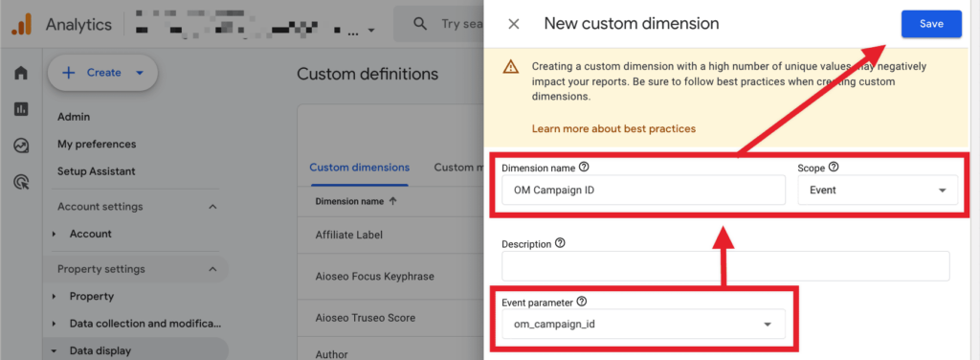Open the Create dropdown button
This screenshot has height=360, width=980.
[102, 73]
